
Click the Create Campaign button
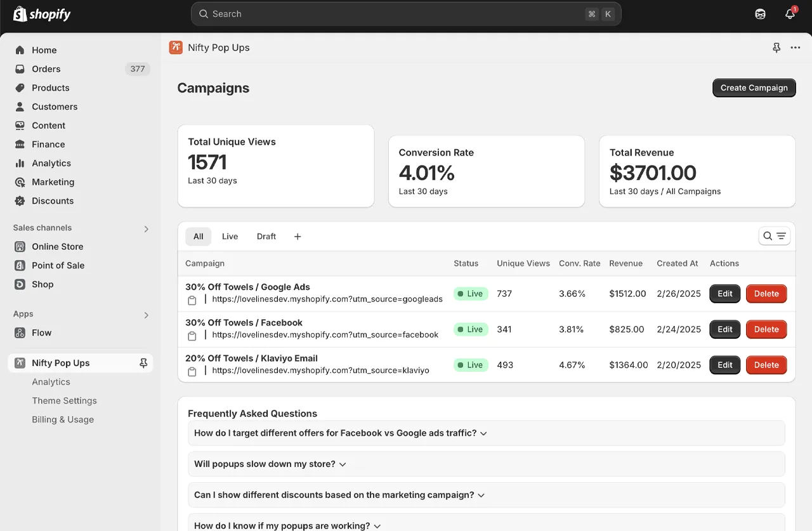[754, 88]
